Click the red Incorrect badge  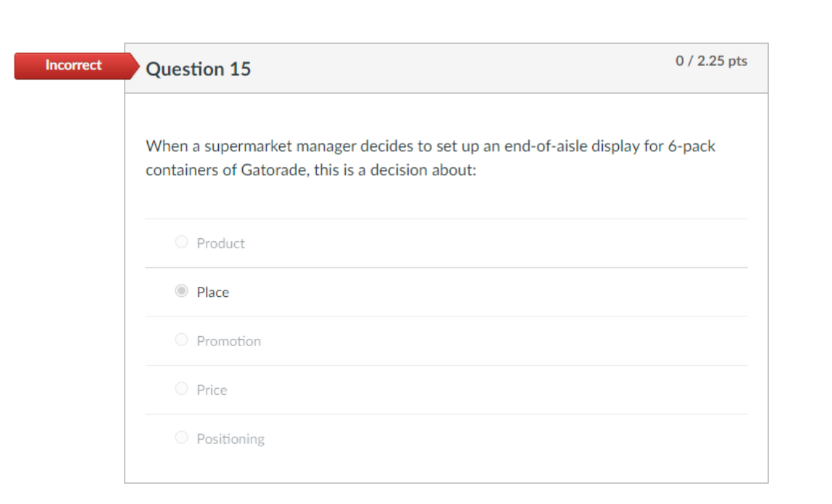point(72,65)
